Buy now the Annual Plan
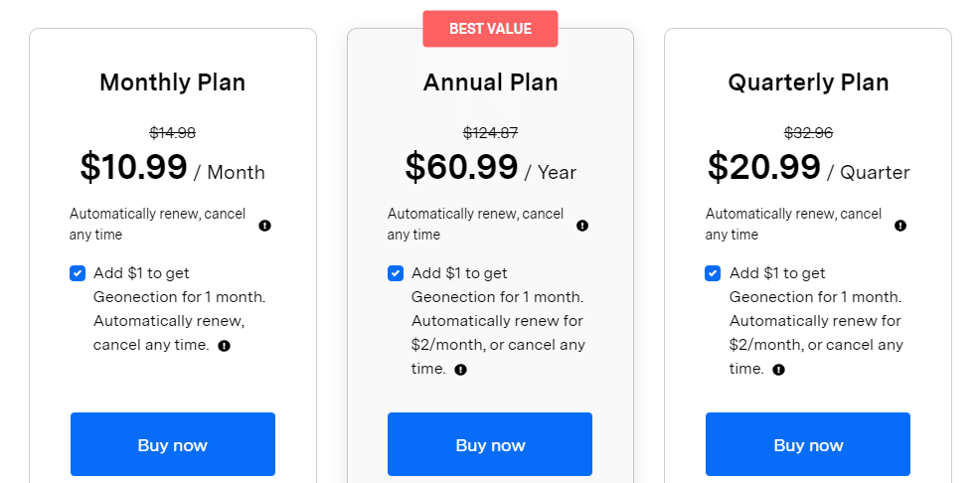This screenshot has height=483, width=980. click(x=490, y=444)
